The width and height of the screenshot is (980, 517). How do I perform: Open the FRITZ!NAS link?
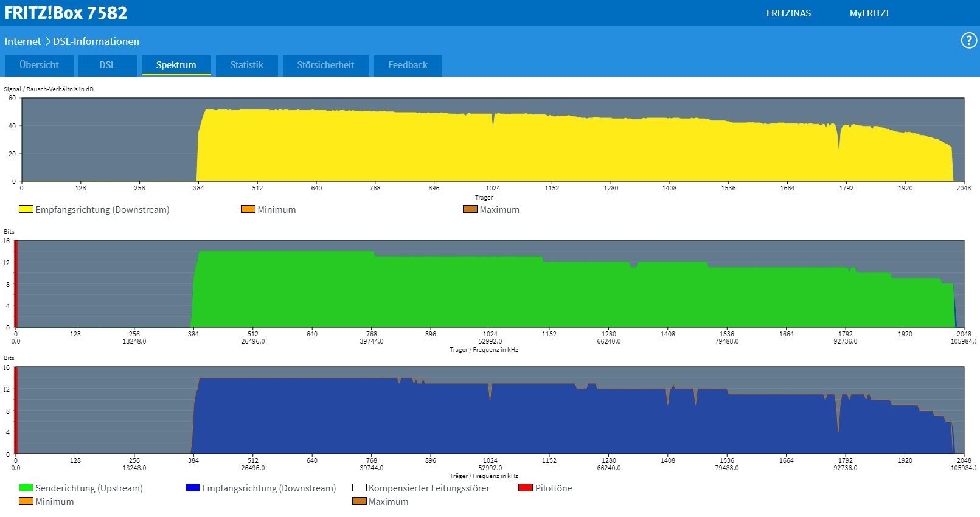(788, 13)
